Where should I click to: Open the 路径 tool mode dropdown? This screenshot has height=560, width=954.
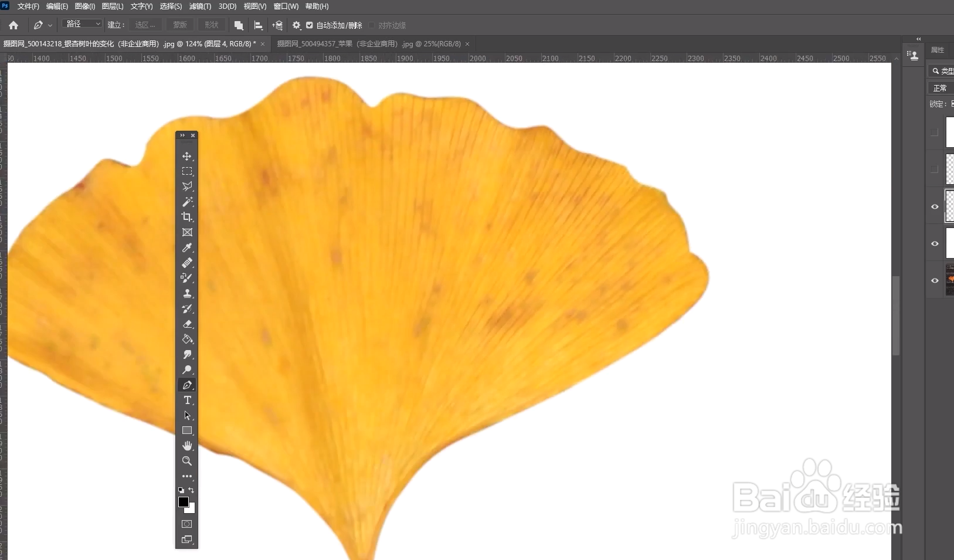pos(82,24)
